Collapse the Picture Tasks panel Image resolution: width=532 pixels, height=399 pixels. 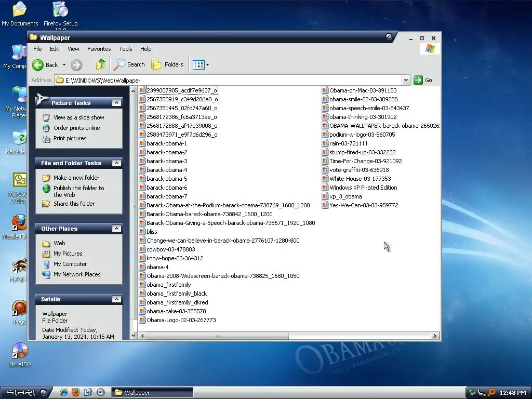[x=116, y=103]
